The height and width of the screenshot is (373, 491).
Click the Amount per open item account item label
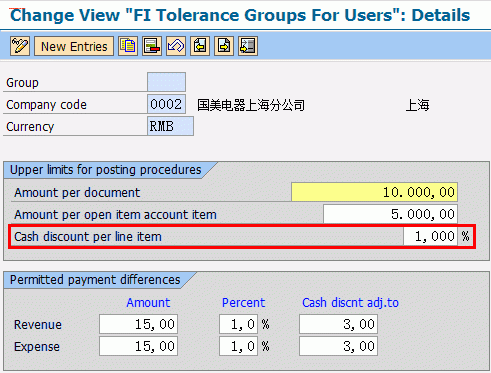[115, 215]
